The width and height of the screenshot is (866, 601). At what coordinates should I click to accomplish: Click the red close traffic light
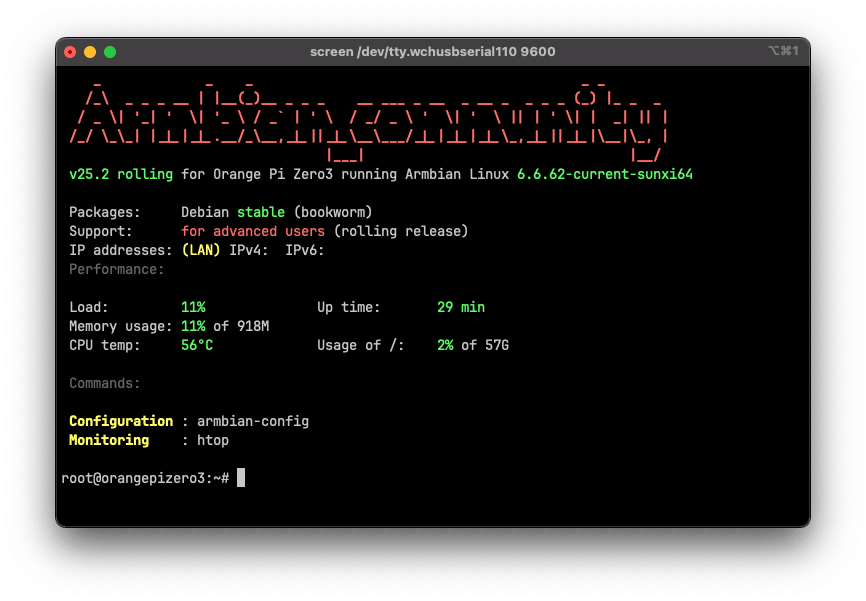[70, 51]
